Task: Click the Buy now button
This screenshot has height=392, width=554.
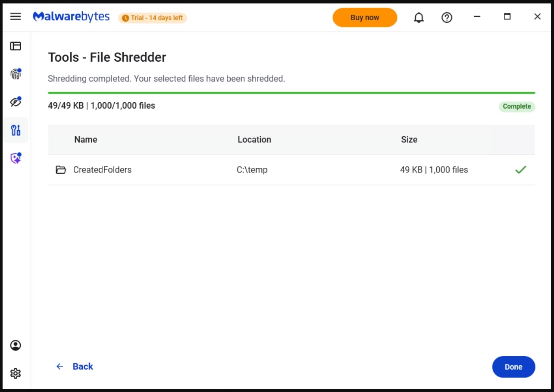Action: coord(364,18)
